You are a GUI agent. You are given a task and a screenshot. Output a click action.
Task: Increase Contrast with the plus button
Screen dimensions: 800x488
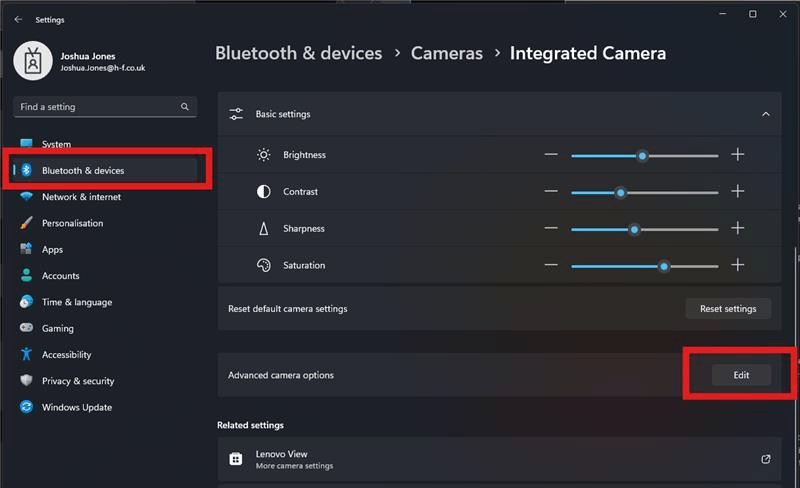pos(737,191)
